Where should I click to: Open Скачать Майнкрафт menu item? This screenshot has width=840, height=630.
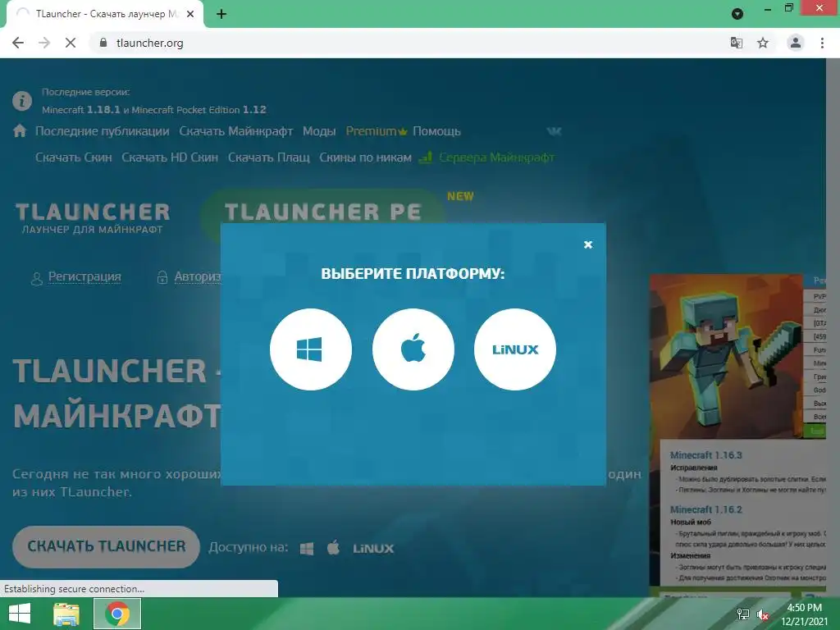coord(235,131)
